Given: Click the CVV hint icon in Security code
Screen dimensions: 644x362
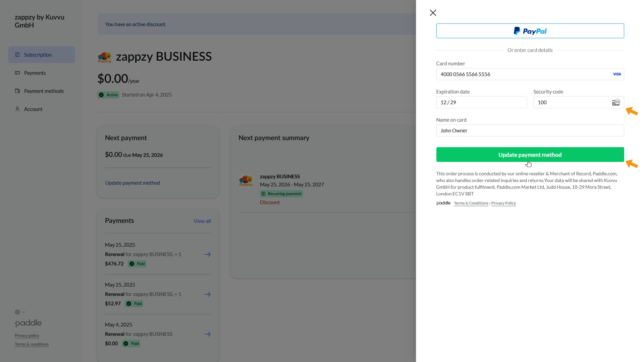Looking at the screenshot, I should coord(615,102).
